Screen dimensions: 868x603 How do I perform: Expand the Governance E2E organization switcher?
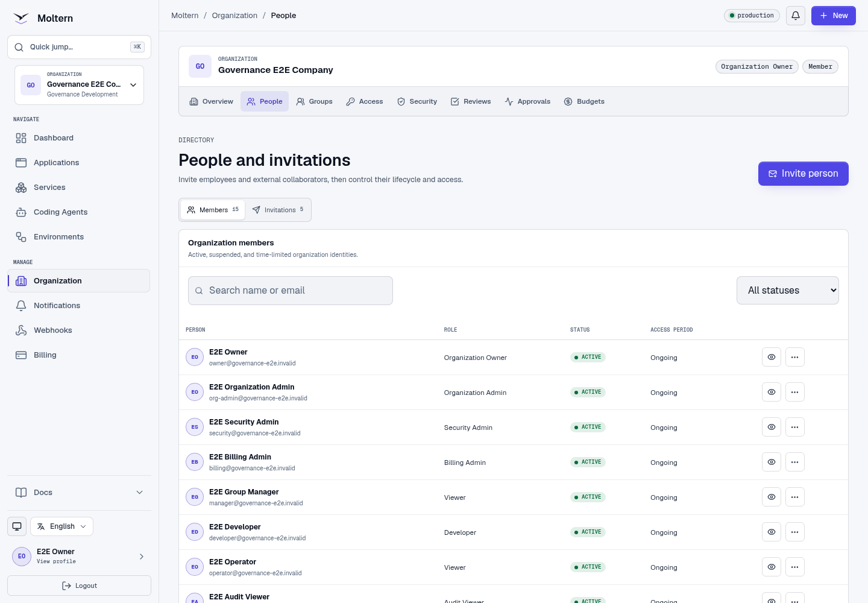tap(79, 85)
